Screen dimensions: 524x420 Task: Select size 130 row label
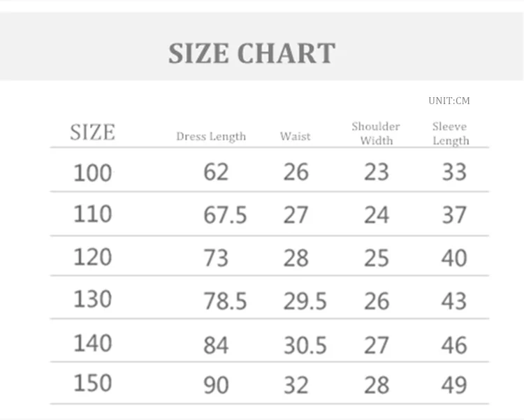(x=92, y=299)
